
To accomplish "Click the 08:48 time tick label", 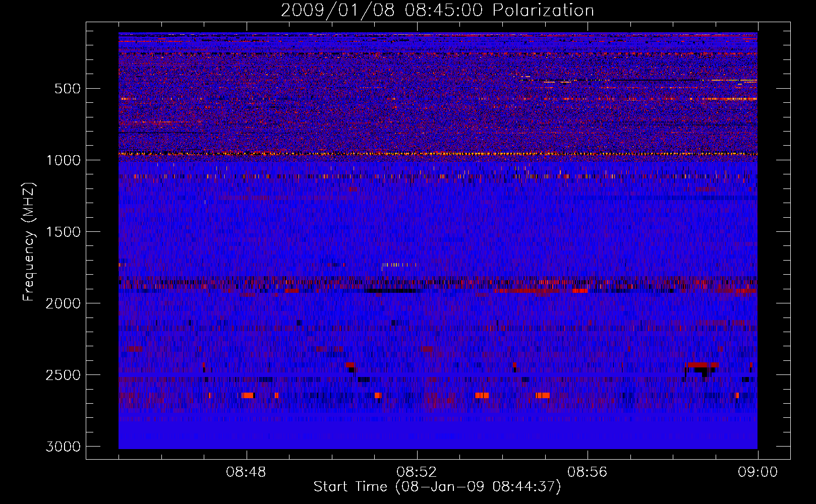I will point(246,472).
